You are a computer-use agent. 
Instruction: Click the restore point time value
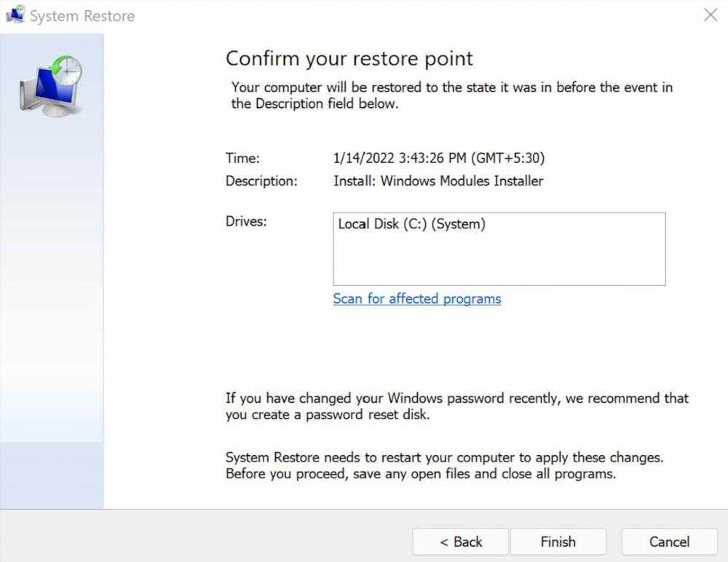(438, 158)
